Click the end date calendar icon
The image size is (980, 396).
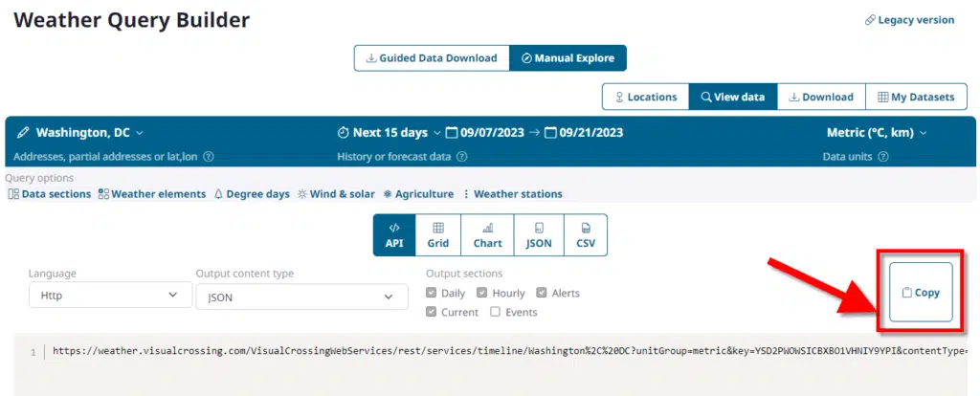550,132
